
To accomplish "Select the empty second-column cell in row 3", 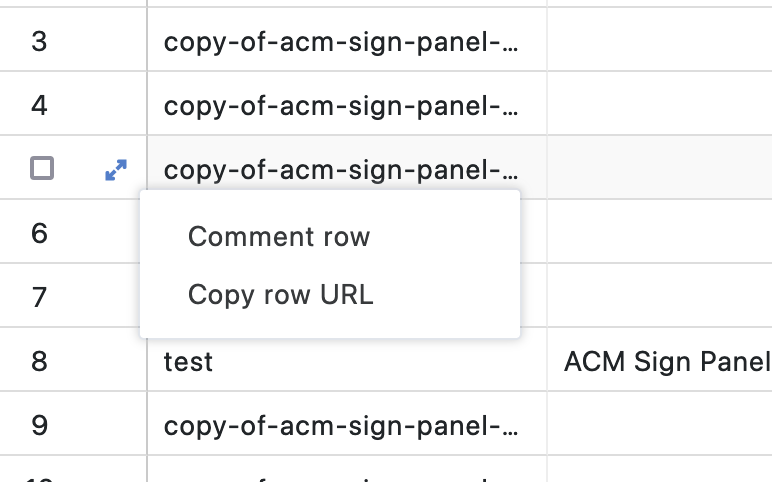I will (x=659, y=42).
